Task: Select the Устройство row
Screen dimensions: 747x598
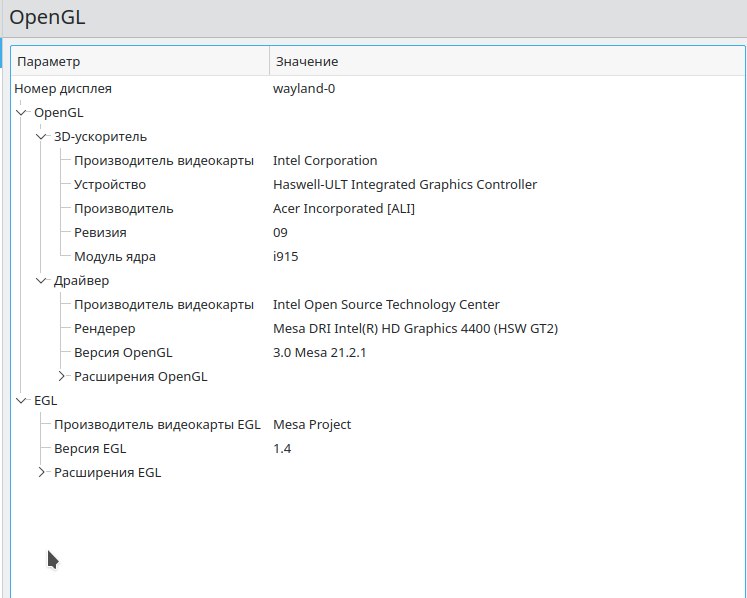Action: (378, 185)
